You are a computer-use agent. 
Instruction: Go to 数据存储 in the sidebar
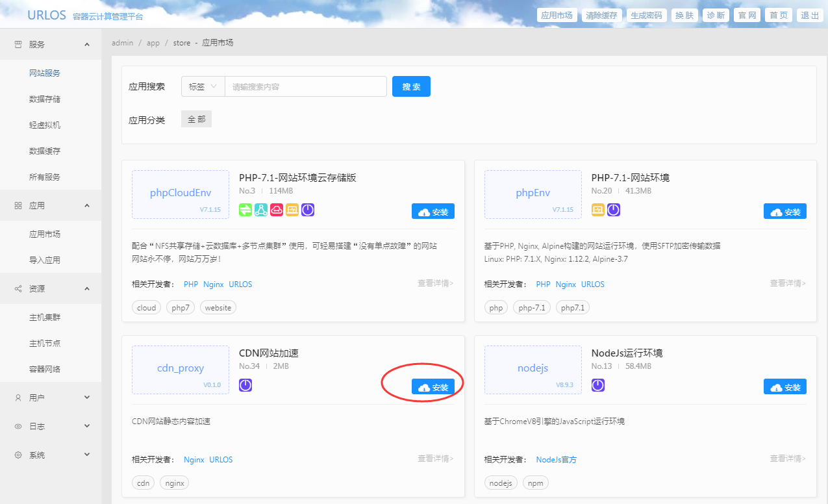(45, 99)
